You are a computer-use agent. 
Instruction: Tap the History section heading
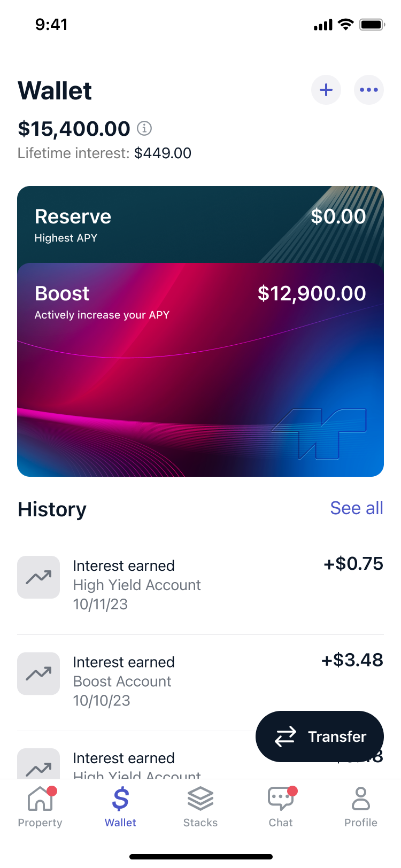click(x=52, y=509)
